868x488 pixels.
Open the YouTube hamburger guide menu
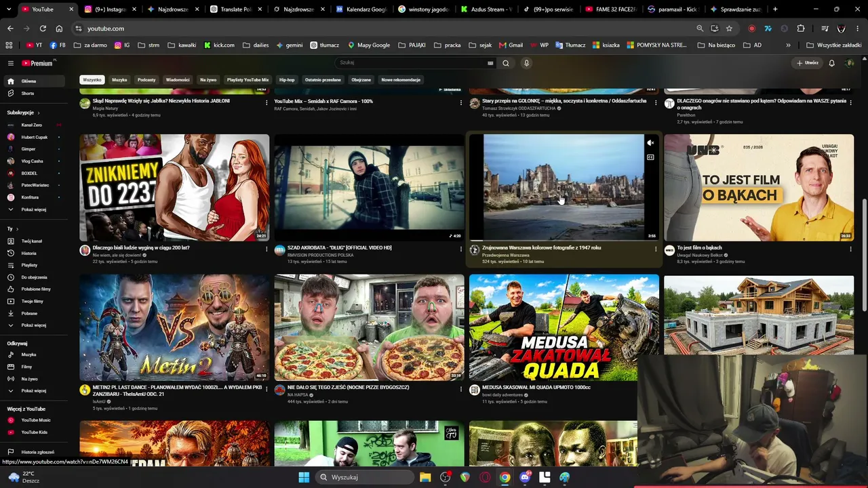11,63
